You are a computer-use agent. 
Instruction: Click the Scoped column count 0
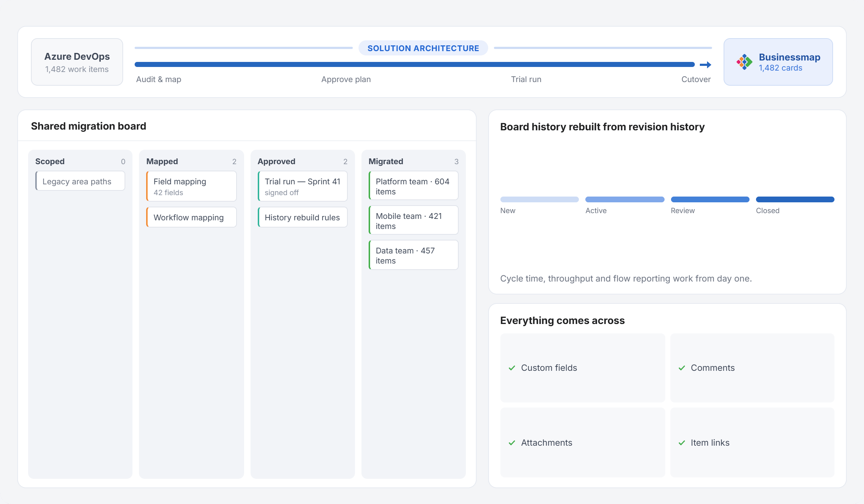[x=123, y=162]
